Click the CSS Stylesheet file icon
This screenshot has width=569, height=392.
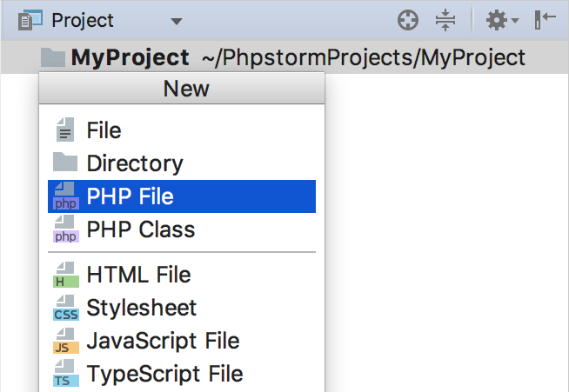(65, 308)
